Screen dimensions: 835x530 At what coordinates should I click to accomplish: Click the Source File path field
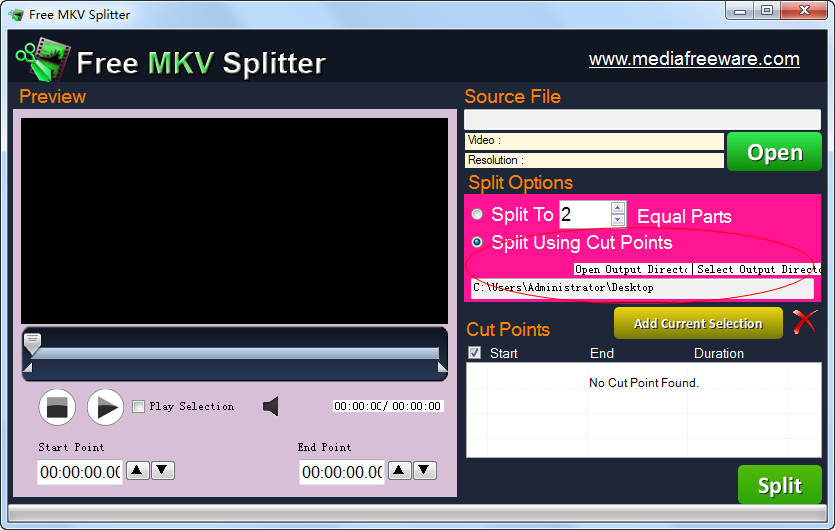click(x=642, y=119)
